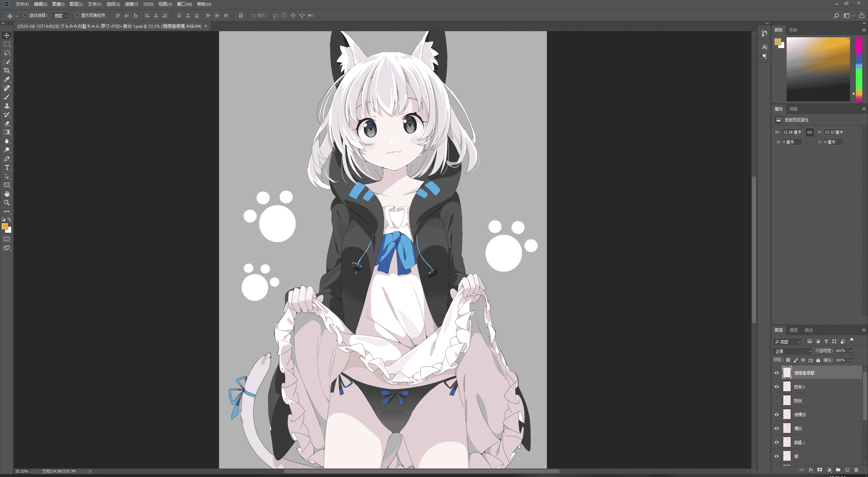The height and width of the screenshot is (477, 868).
Task: Delete layer using the trash icon
Action: point(856,470)
